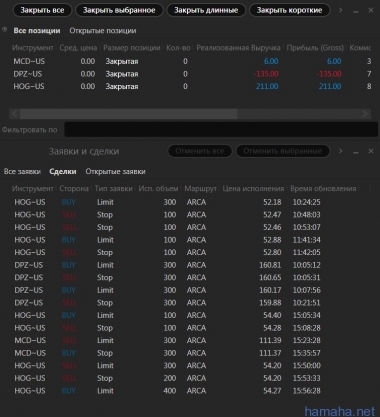The height and width of the screenshot is (417, 380).
Task: Click the gear icon beside Все позиции
Action: 4,30
